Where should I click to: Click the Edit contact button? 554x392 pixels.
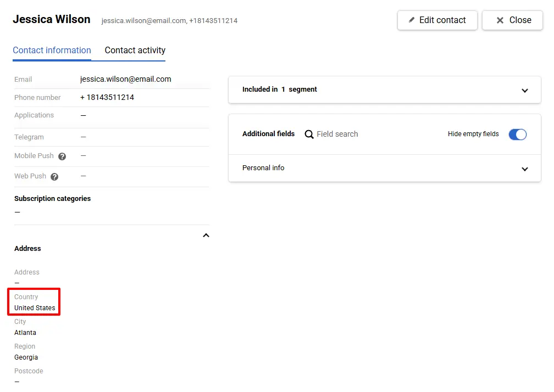point(437,20)
